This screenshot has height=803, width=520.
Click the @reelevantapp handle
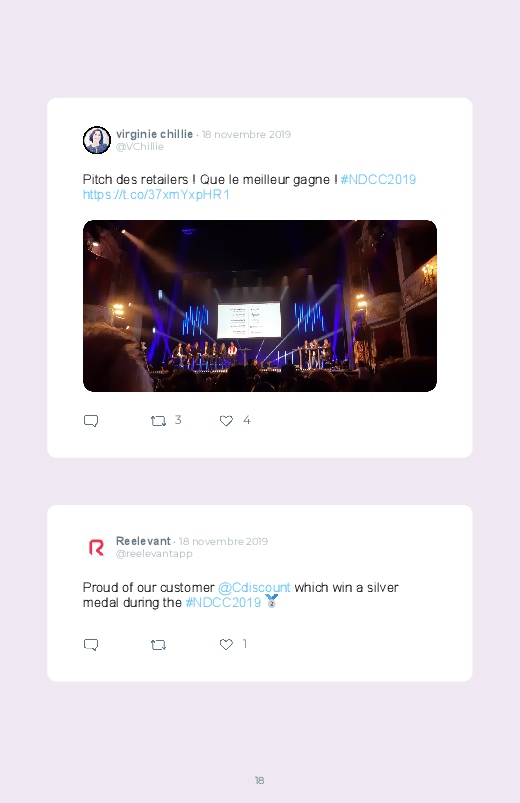(154, 554)
